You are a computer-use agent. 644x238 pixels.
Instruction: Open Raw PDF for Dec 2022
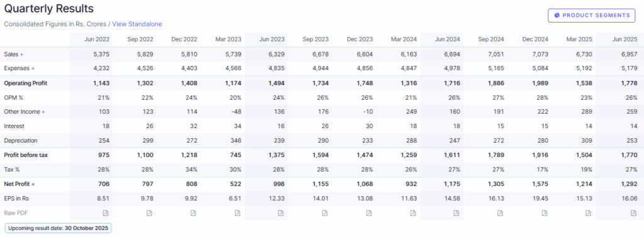click(194, 213)
